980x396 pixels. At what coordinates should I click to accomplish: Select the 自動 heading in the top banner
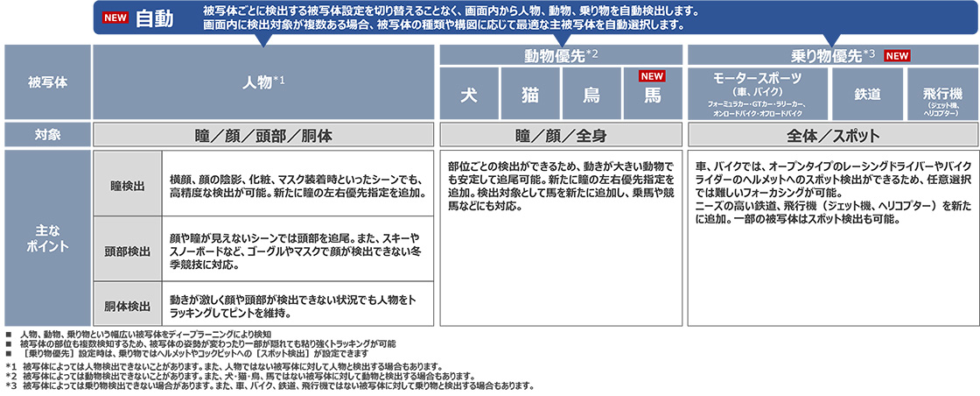tap(154, 18)
